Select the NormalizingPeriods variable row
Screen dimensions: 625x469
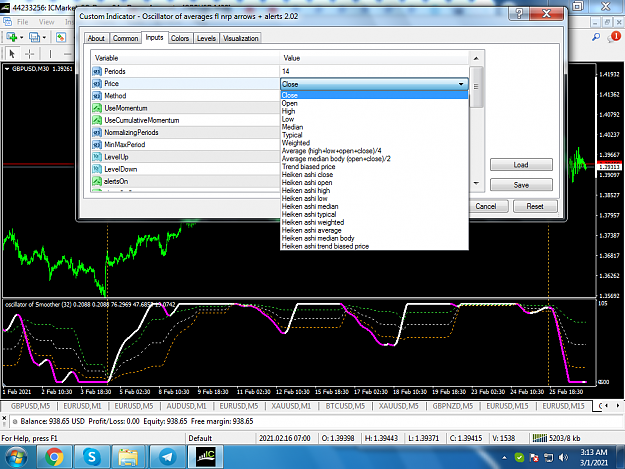[x=186, y=133]
